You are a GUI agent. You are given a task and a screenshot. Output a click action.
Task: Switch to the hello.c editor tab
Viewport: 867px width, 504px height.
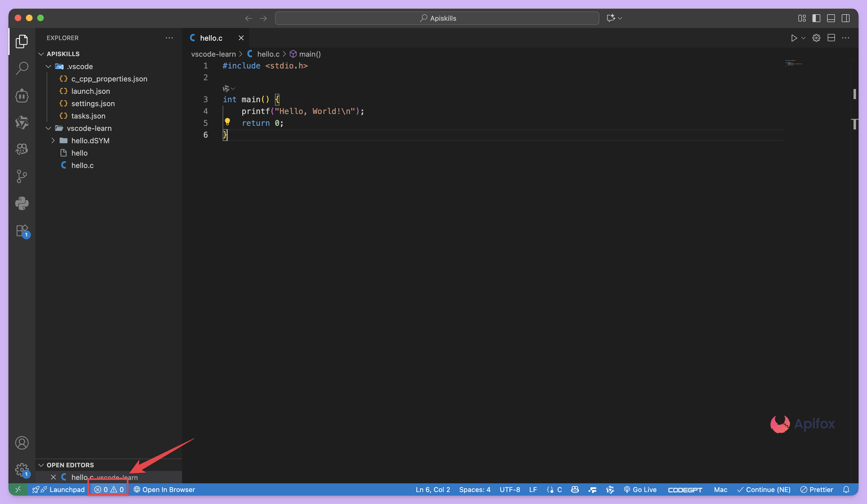coord(211,38)
